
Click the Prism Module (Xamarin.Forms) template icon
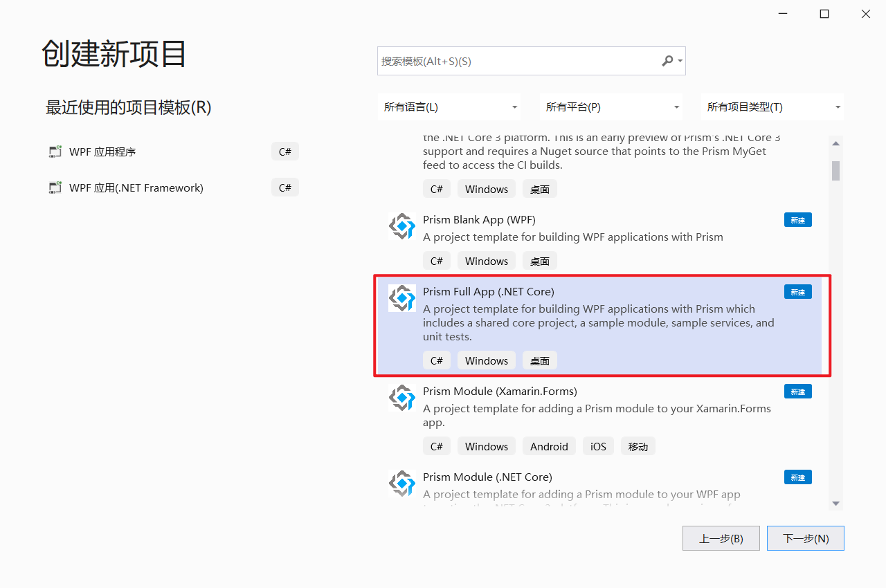point(402,398)
